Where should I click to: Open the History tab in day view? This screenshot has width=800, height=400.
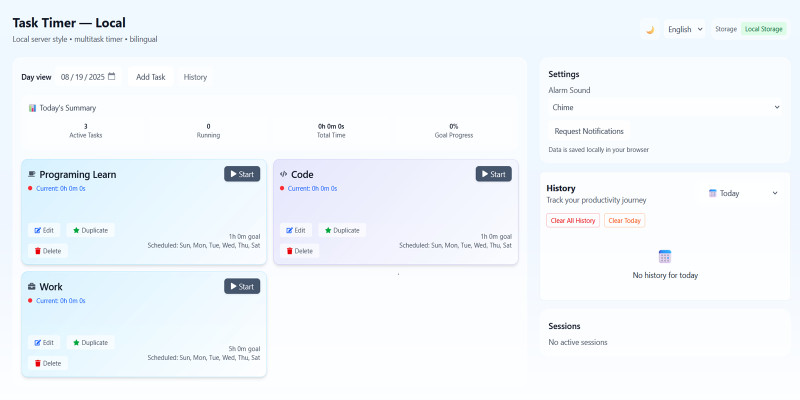pyautogui.click(x=195, y=77)
